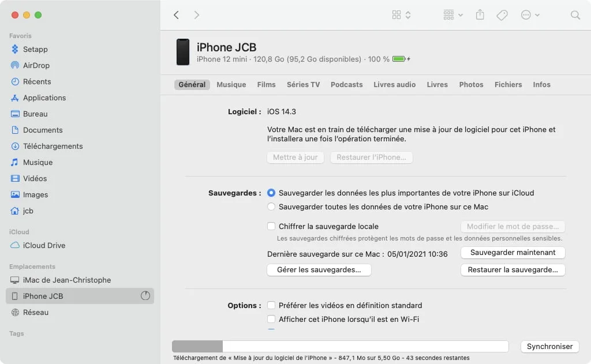Select AirDrop in the Favoris sidebar
Screen dimensions: 591x364
coord(36,65)
